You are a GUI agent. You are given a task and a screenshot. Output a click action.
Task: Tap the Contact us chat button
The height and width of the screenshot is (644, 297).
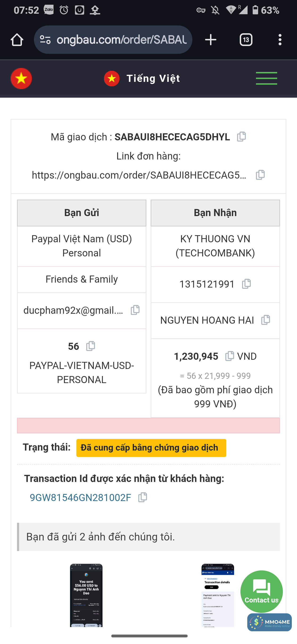tap(261, 591)
